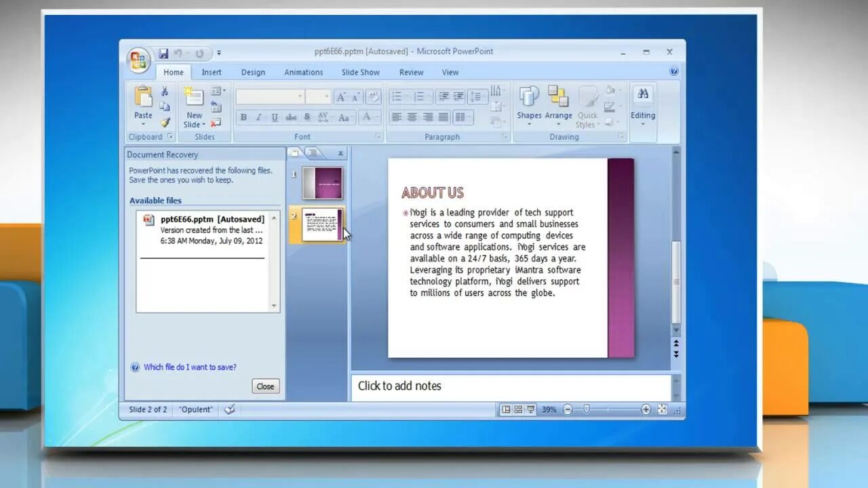Switch to the Insert tab

[212, 73]
